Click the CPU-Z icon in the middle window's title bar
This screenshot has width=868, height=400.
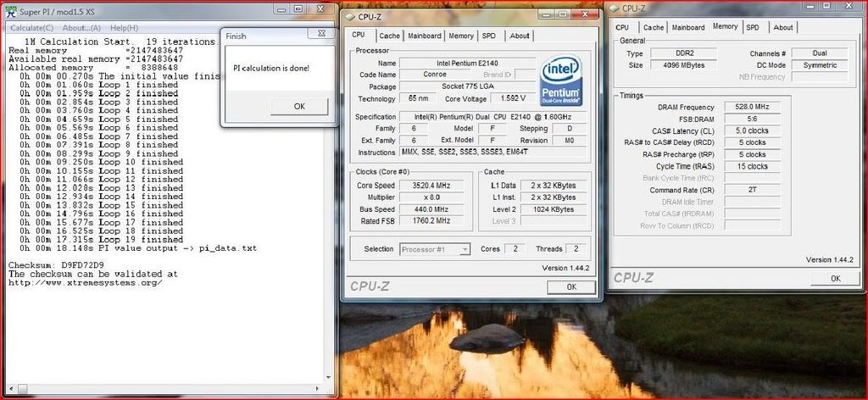[x=349, y=17]
